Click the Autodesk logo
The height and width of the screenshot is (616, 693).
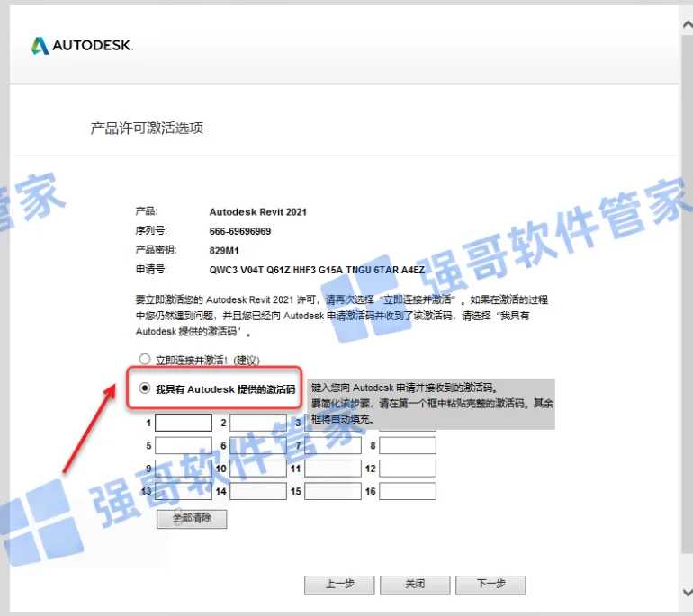point(82,46)
